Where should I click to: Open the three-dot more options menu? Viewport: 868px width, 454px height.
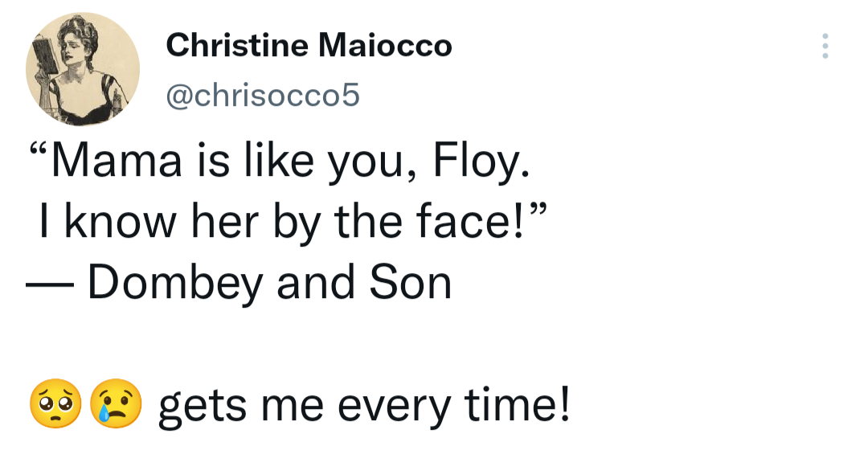[825, 47]
